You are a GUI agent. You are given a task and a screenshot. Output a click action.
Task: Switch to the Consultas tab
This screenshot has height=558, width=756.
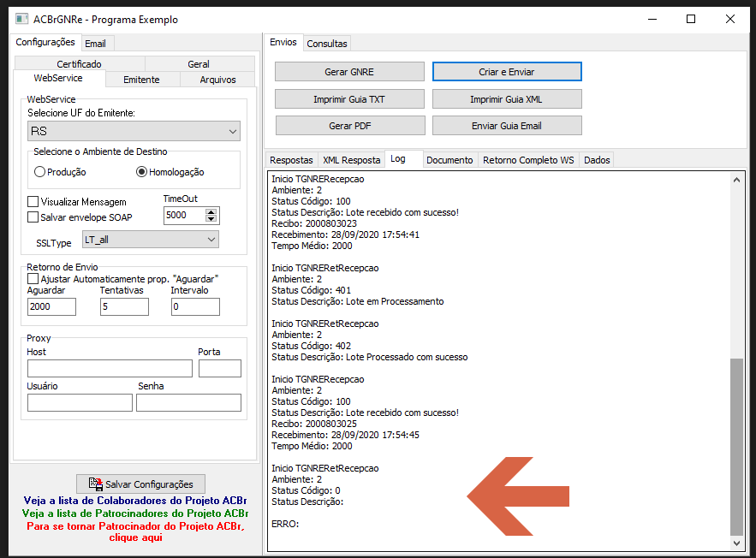(x=327, y=44)
